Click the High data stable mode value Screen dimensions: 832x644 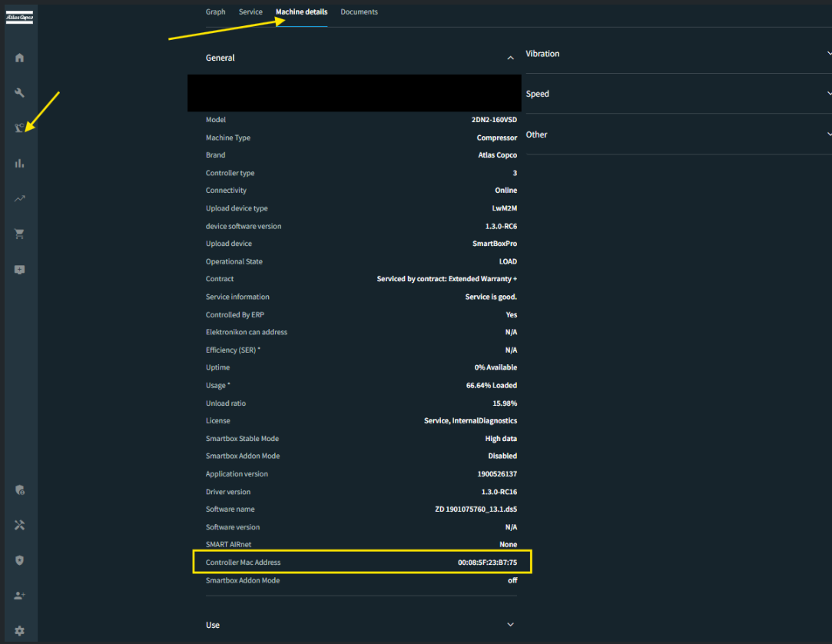[x=501, y=439]
